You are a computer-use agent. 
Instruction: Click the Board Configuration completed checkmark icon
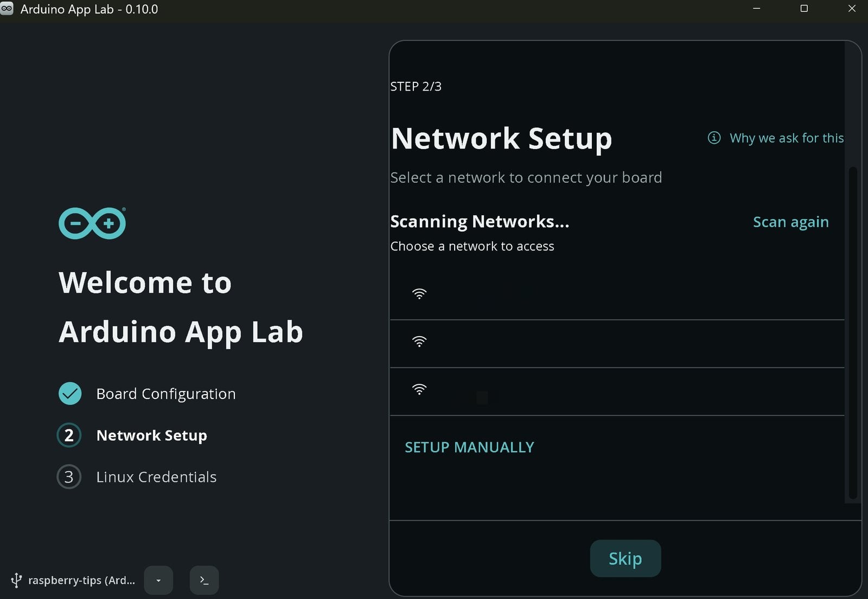pos(70,394)
